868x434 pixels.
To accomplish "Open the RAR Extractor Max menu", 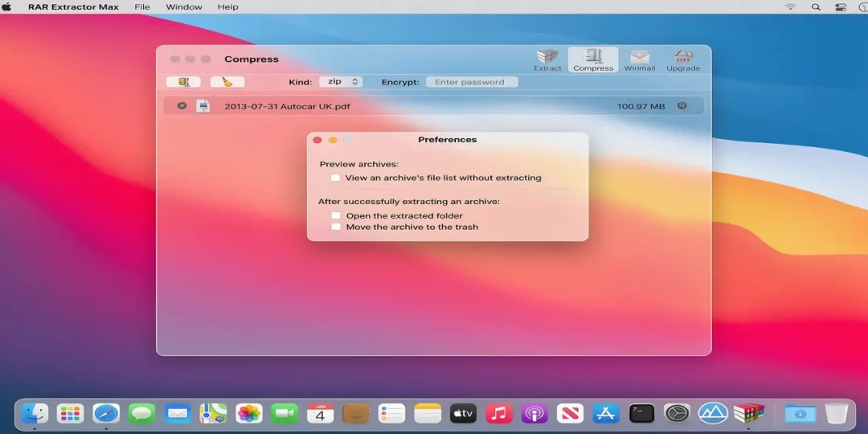I will pos(75,7).
